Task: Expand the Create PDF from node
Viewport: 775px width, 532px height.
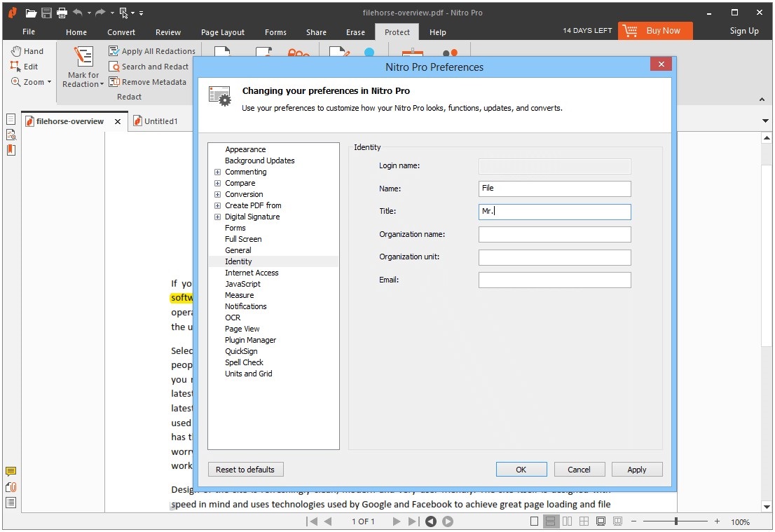Action: click(217, 205)
